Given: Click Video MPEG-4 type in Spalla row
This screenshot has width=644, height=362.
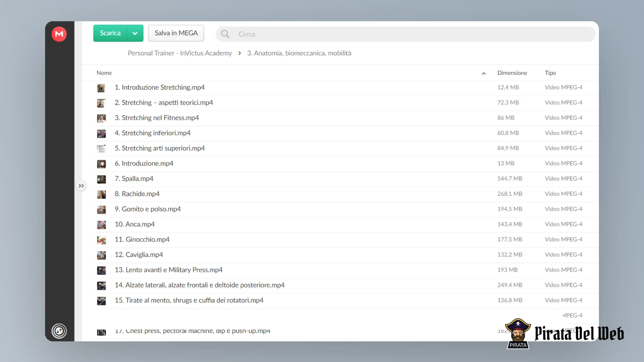Looking at the screenshot, I should 563,179.
